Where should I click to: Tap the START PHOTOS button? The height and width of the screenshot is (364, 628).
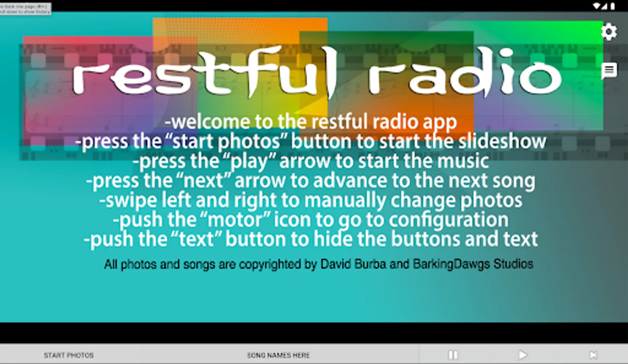69,355
